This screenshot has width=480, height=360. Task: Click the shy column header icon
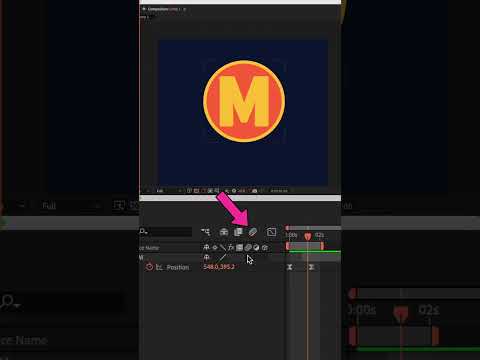[206, 247]
